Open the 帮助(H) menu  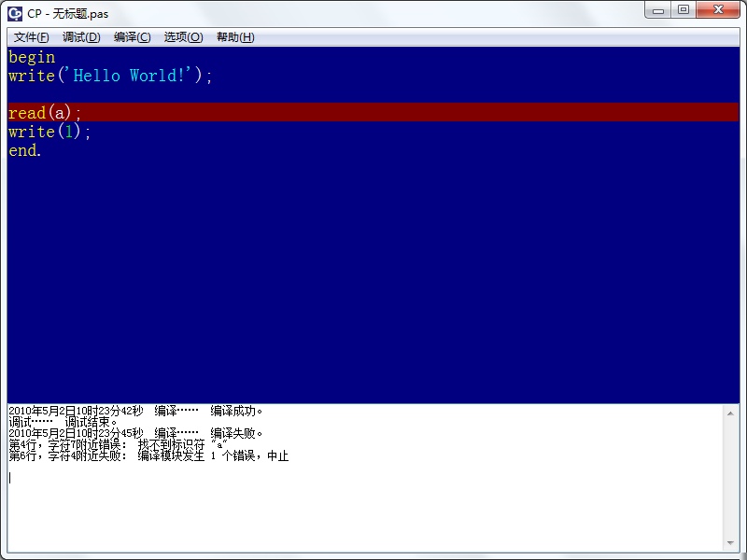235,37
